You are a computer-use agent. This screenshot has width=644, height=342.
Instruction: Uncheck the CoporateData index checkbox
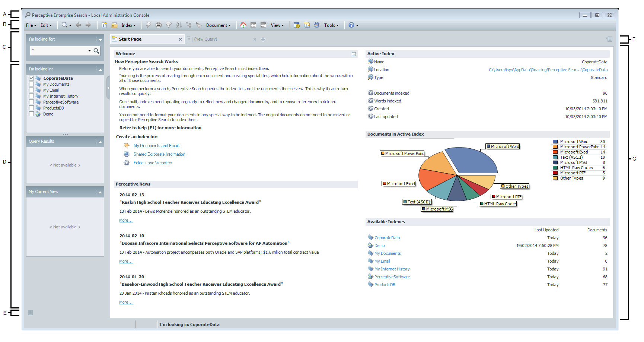pyautogui.click(x=32, y=78)
